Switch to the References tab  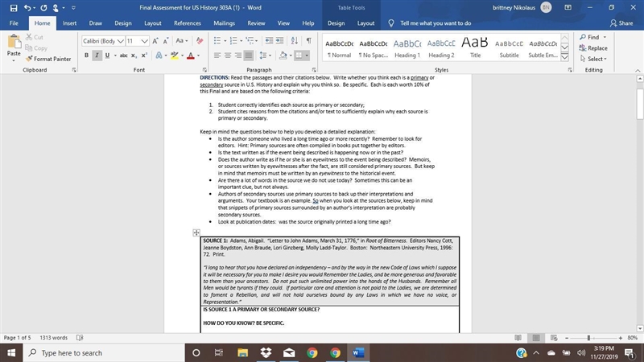188,23
